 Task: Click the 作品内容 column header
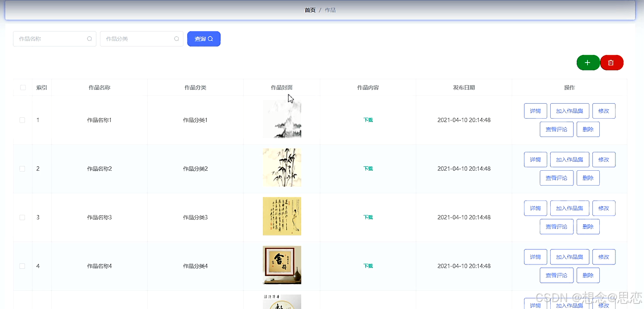pyautogui.click(x=368, y=88)
